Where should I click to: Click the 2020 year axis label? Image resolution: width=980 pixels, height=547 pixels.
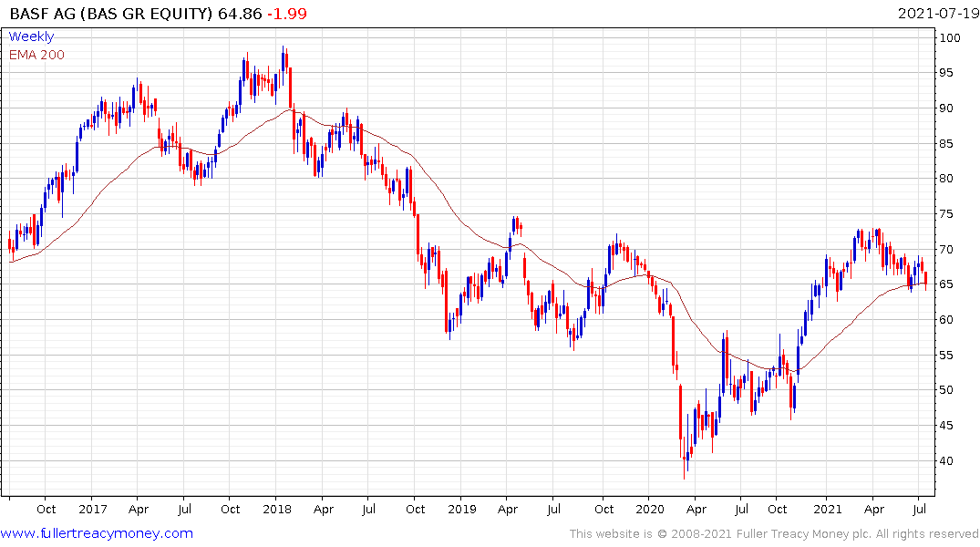click(649, 509)
